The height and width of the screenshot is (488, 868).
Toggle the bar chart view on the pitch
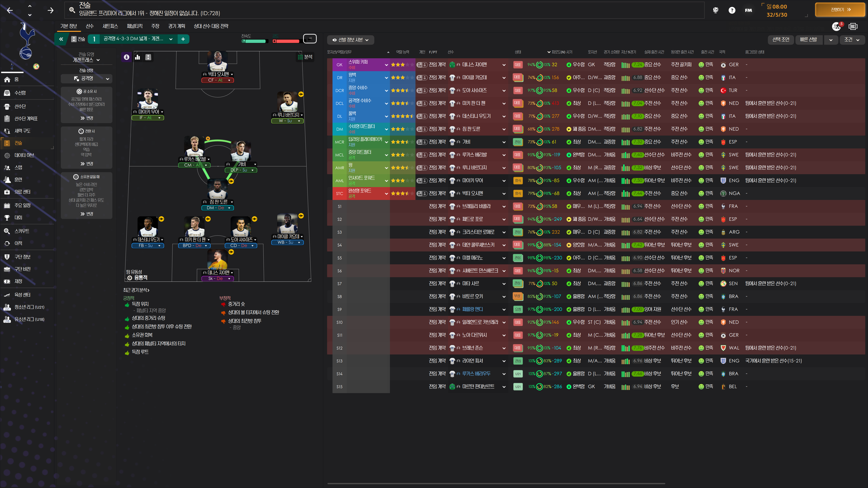point(137,57)
